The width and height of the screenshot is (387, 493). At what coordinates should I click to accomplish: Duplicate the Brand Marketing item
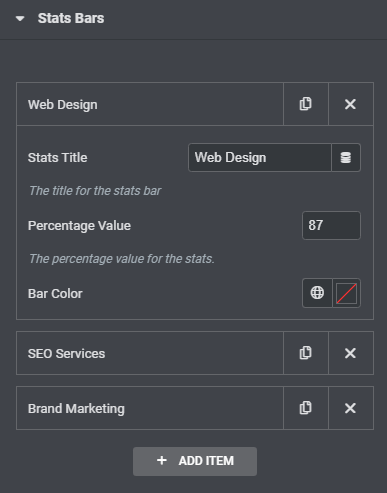click(x=306, y=408)
